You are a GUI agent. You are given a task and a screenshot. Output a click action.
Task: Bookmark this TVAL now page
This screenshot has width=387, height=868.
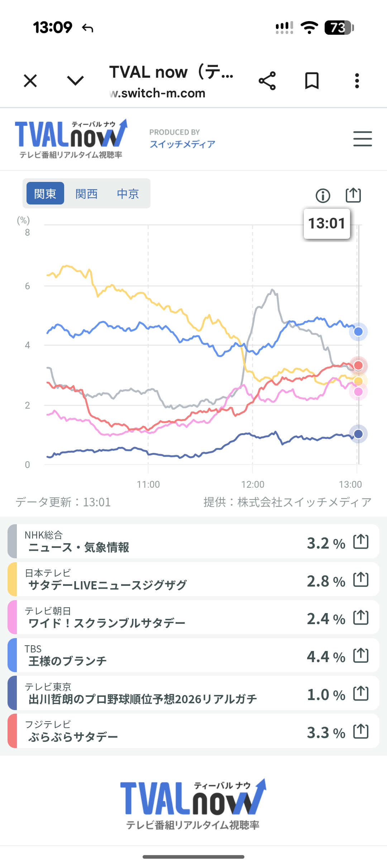312,81
